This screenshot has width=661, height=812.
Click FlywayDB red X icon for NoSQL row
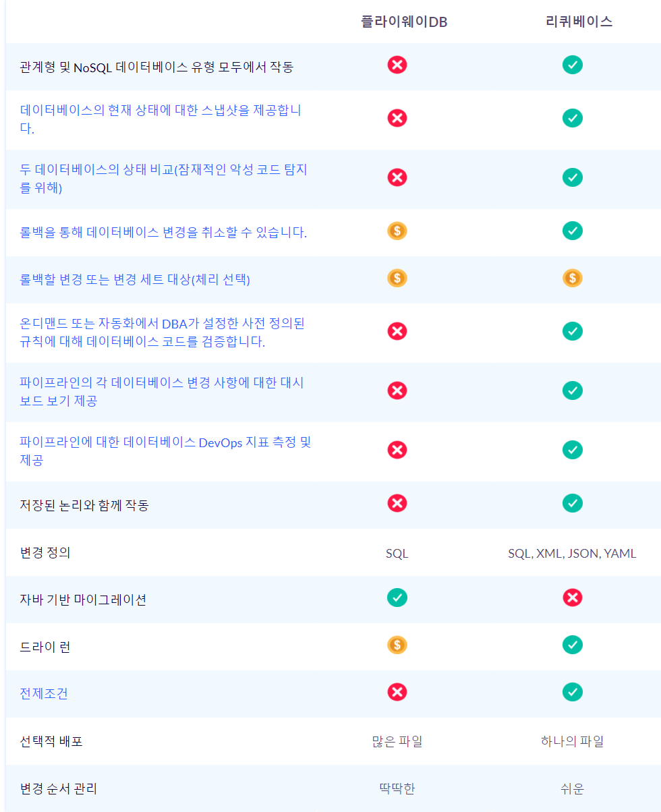(397, 65)
